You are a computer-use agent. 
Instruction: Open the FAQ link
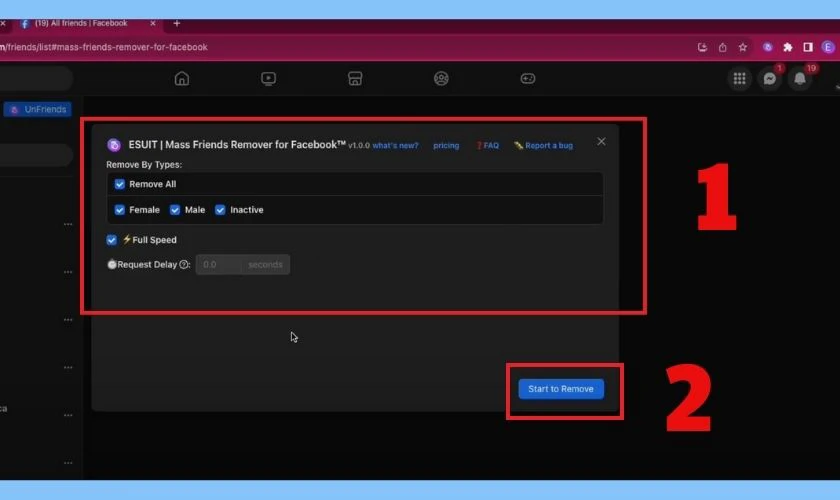[488, 146]
